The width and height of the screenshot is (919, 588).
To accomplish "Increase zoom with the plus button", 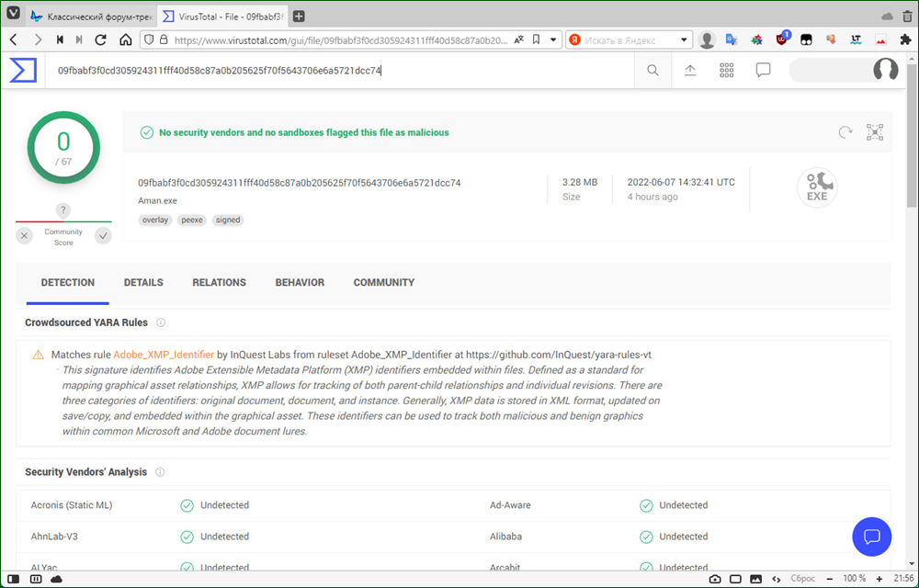I will (x=879, y=579).
